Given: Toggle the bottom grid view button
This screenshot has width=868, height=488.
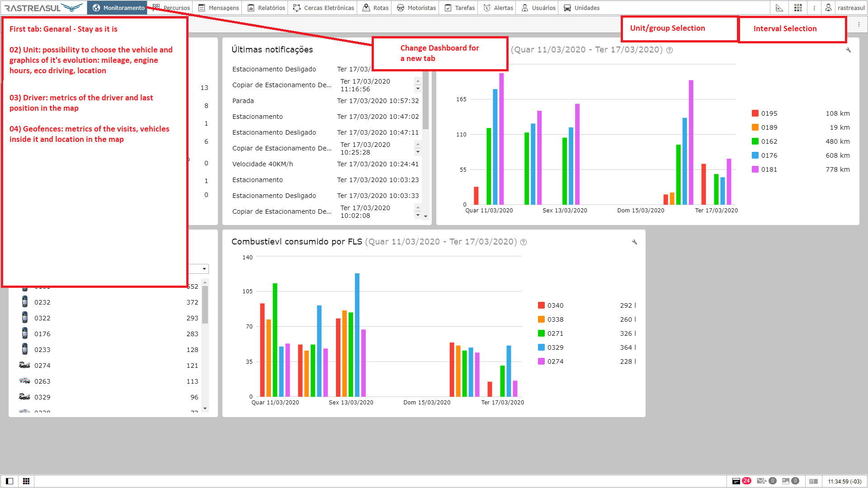Looking at the screenshot, I should pyautogui.click(x=26, y=481).
